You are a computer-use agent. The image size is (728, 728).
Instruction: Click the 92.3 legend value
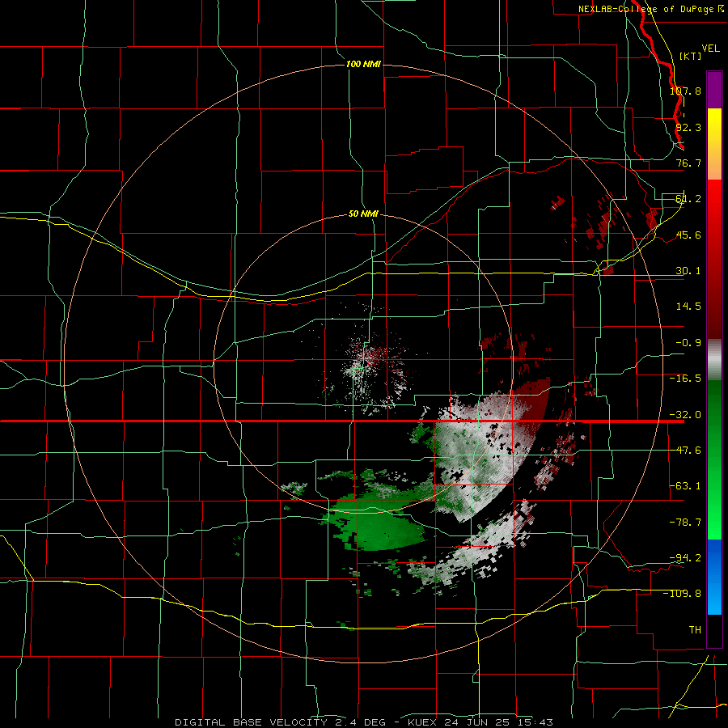688,127
